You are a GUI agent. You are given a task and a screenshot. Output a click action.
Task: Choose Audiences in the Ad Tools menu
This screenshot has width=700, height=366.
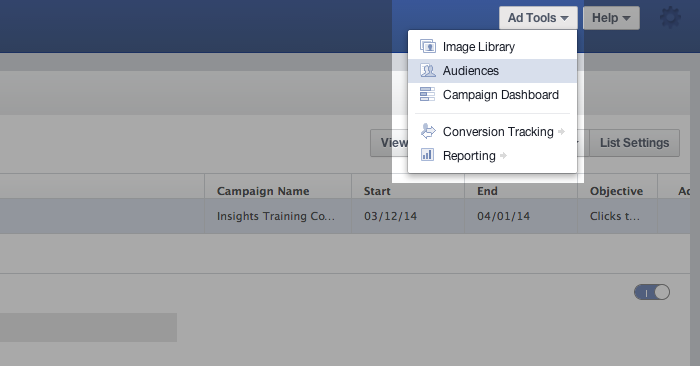[492, 71]
